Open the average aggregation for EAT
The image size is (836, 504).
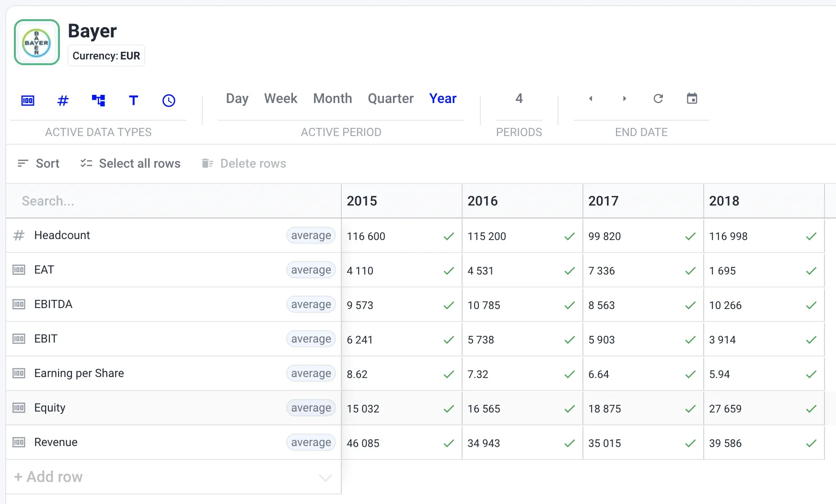pos(311,270)
